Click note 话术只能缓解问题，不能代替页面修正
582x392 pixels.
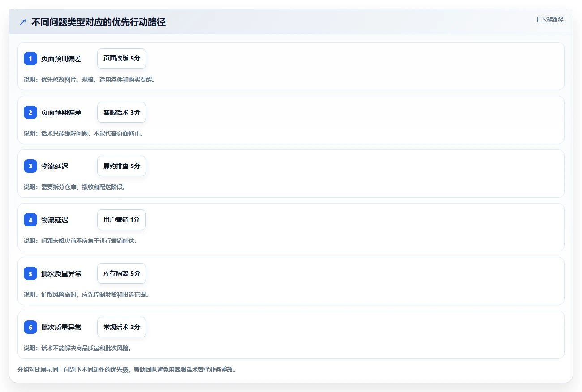(x=83, y=133)
